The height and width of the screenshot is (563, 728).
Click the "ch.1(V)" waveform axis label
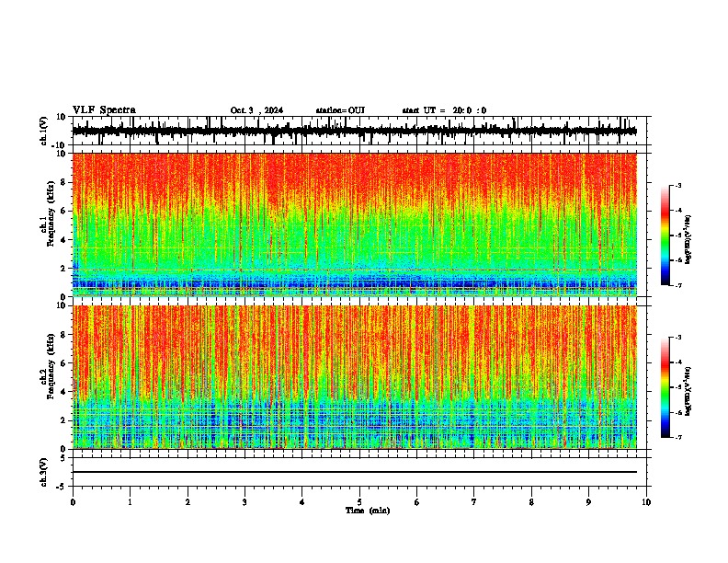click(44, 131)
